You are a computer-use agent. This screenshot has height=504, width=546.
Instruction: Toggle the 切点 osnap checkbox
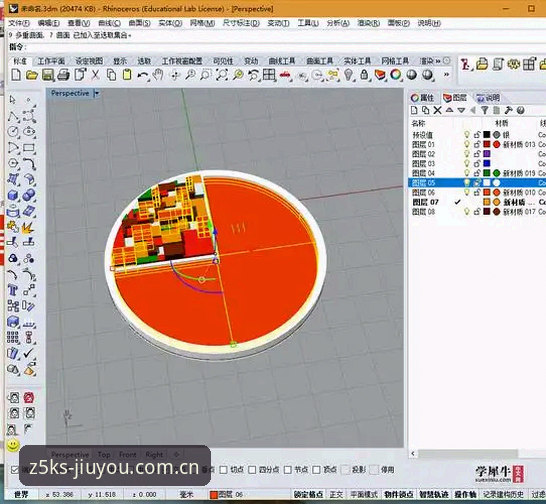224,470
